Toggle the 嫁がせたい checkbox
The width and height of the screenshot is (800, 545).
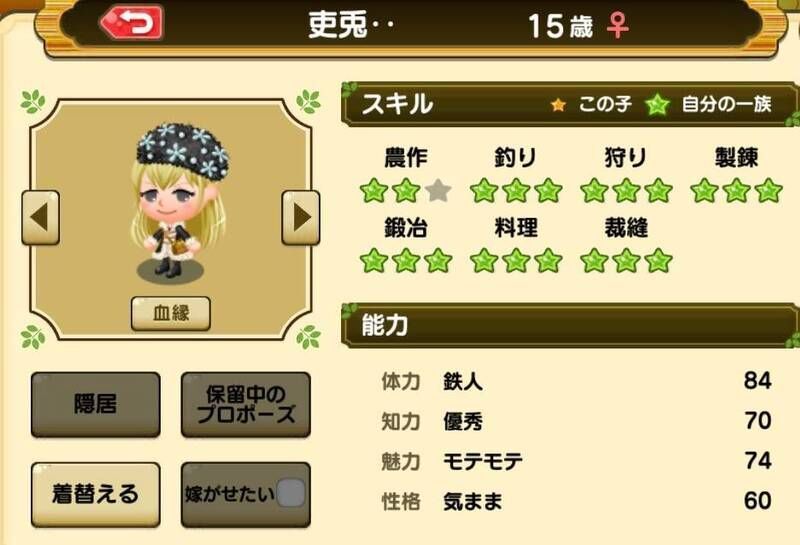(x=291, y=493)
